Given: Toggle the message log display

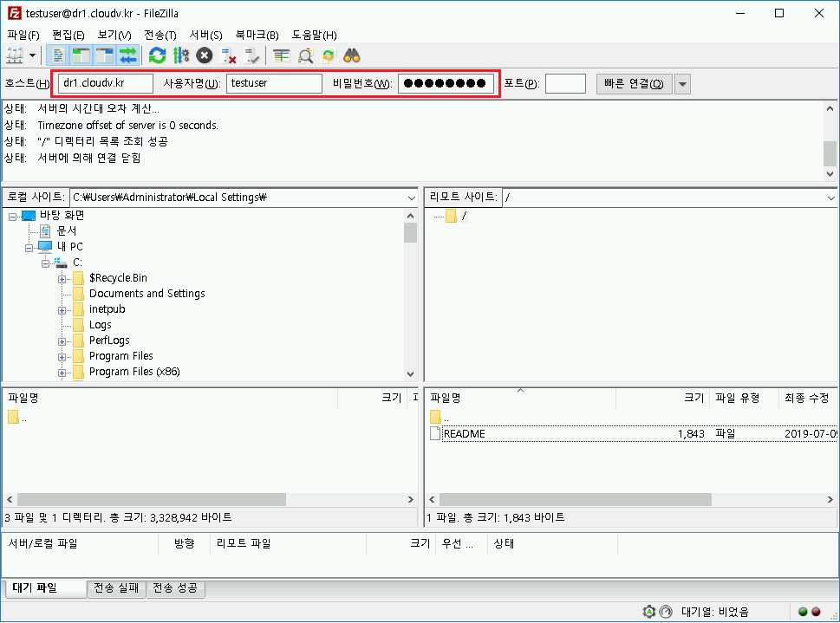Looking at the screenshot, I should pos(58,55).
